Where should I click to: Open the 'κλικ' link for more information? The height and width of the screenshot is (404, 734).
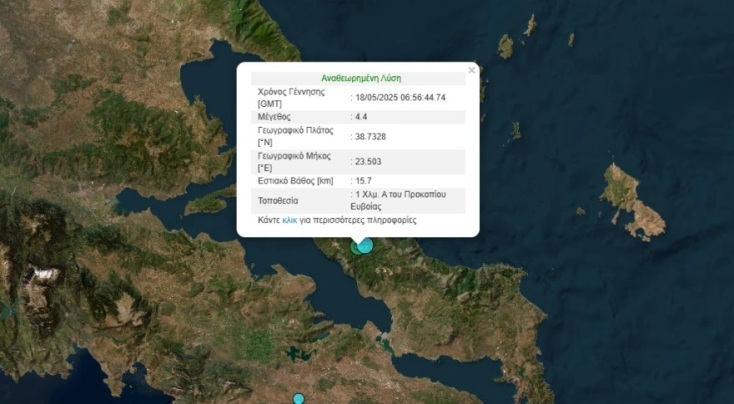(290, 220)
